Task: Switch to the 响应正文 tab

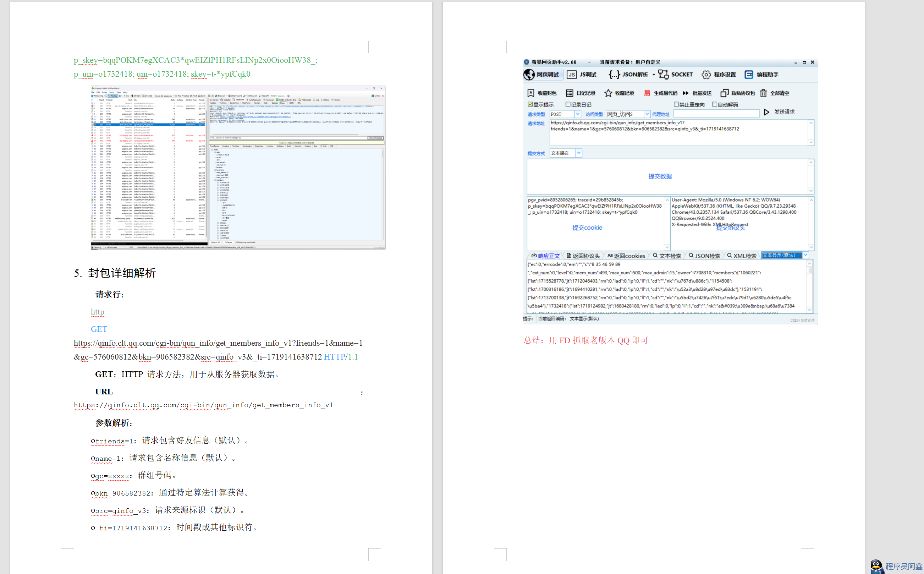Action: [545, 256]
